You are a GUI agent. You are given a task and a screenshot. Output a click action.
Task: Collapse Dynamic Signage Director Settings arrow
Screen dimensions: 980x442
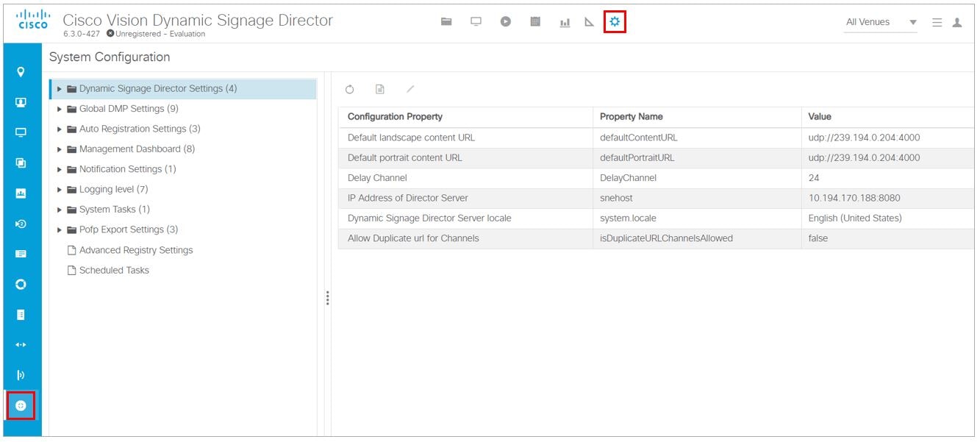coord(60,89)
